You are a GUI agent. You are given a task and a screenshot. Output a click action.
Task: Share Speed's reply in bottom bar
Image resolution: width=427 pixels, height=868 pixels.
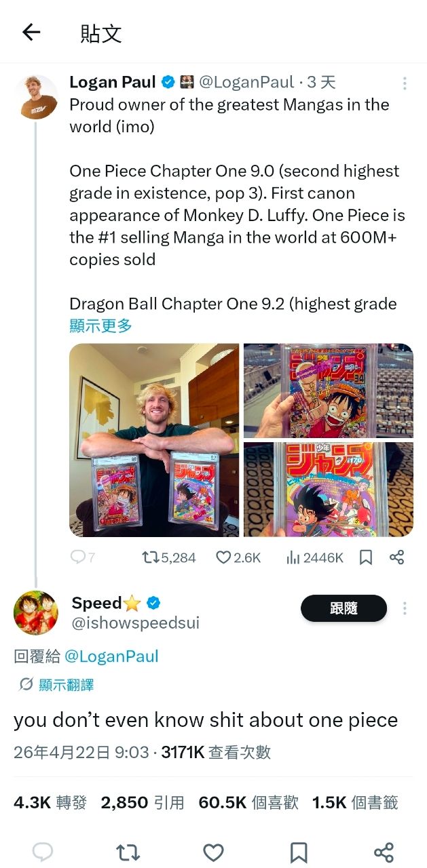pos(384,852)
